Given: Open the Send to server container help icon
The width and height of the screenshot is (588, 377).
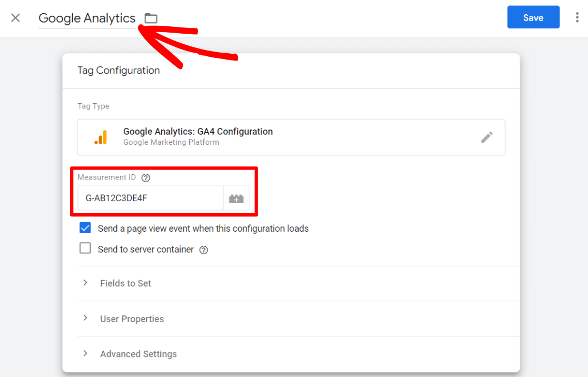Looking at the screenshot, I should (203, 249).
